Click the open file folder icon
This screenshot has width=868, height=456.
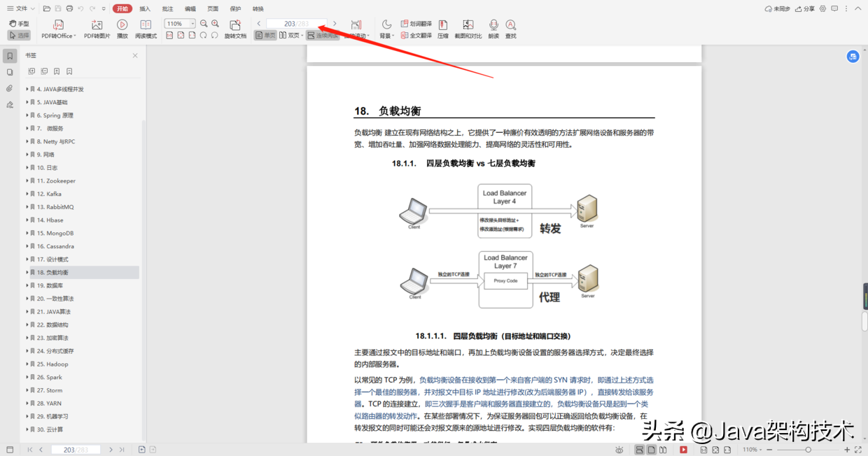(47, 8)
